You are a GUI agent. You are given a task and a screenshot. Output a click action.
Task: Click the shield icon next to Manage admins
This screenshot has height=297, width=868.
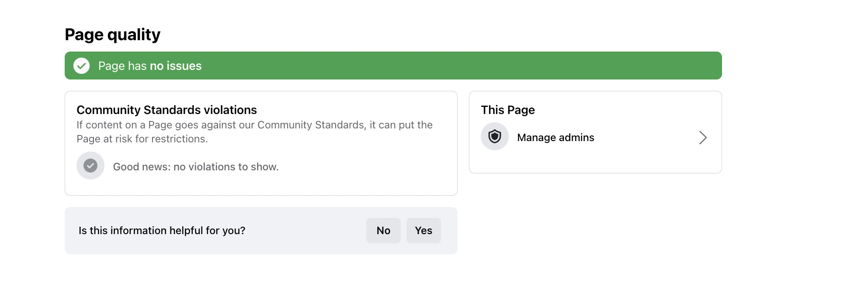[494, 137]
